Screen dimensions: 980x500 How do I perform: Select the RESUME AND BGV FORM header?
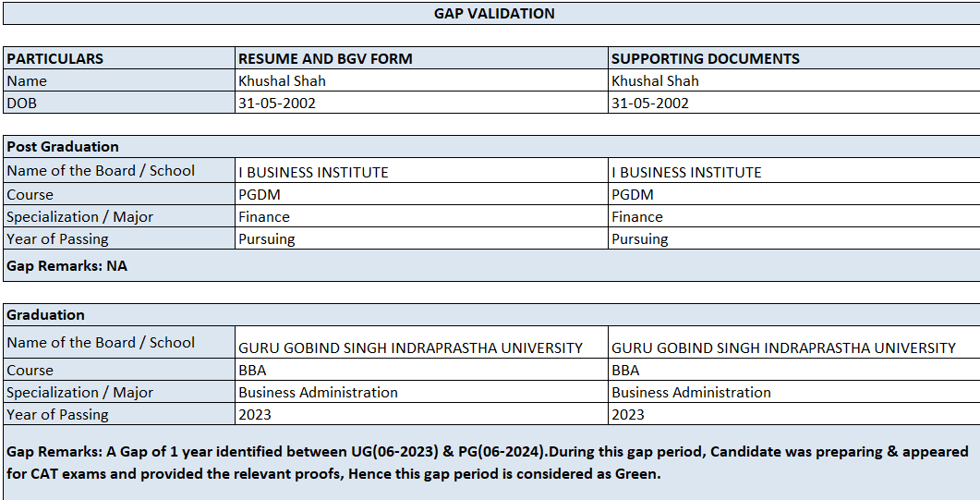coord(421,58)
